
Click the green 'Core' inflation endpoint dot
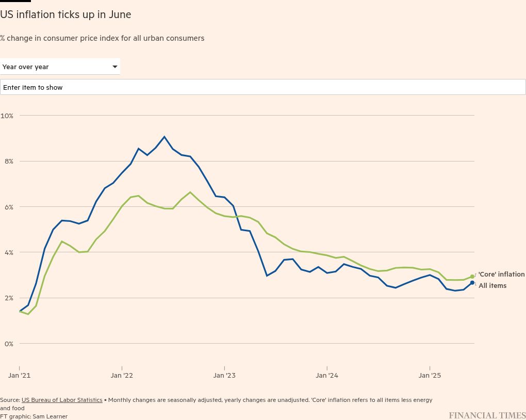(x=472, y=277)
